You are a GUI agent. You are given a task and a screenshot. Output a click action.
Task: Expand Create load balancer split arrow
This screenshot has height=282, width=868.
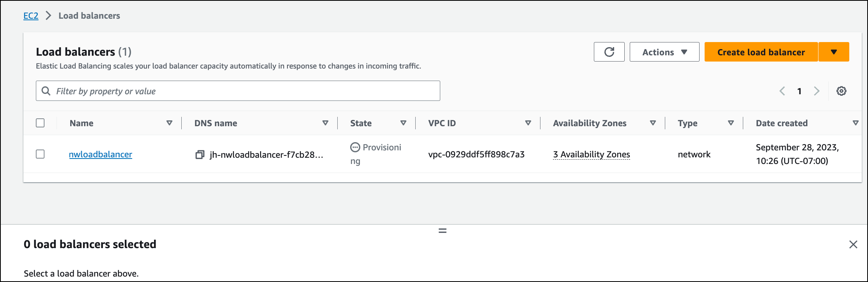834,52
